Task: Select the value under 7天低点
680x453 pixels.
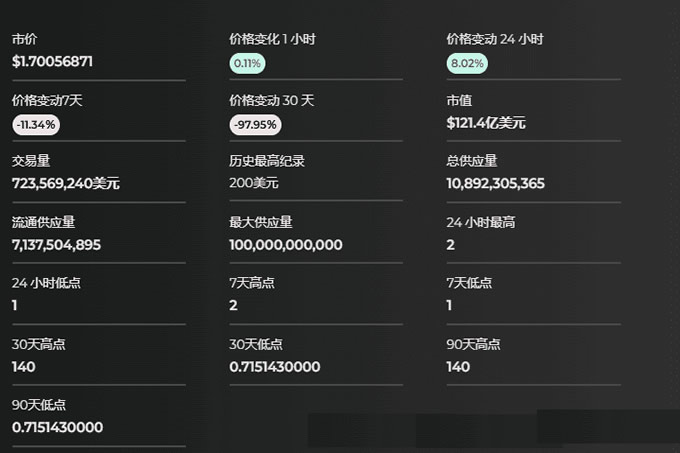Action: 450,306
